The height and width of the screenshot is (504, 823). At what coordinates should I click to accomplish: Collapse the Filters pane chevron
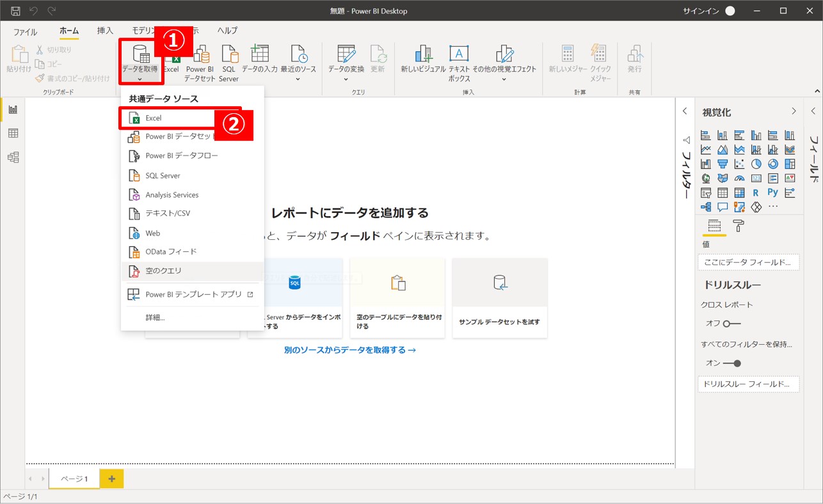(685, 111)
